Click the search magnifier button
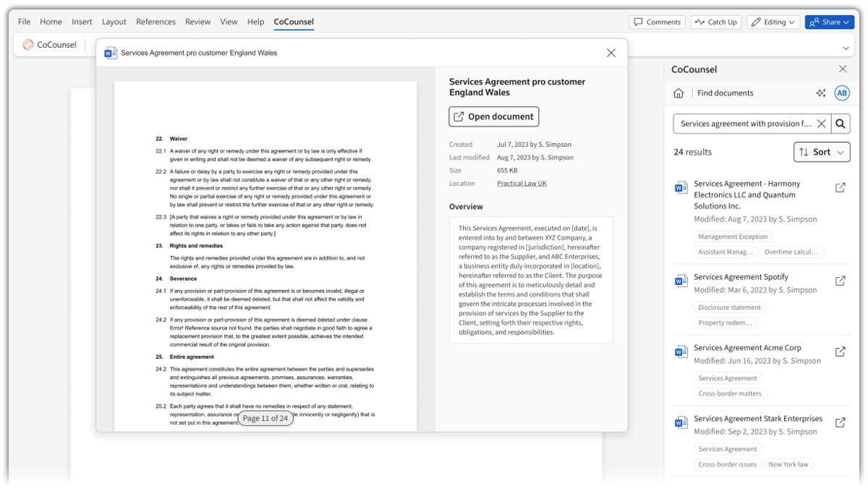This screenshot has height=489, width=868. [841, 124]
